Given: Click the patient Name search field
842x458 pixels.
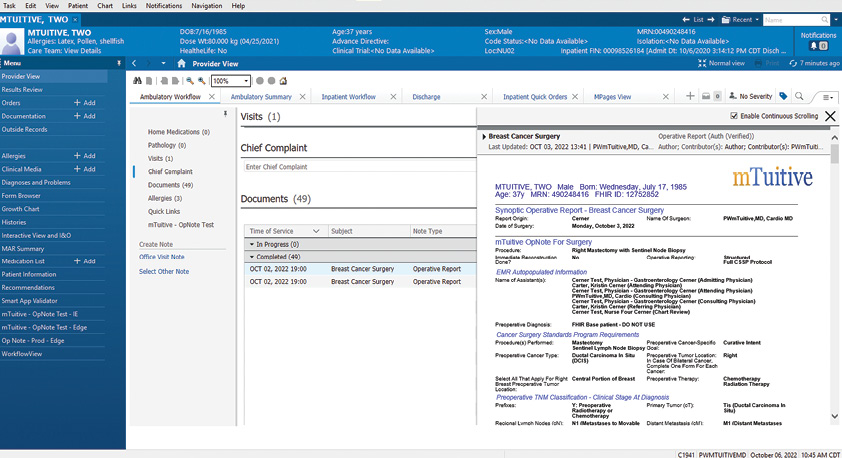Looking at the screenshot, I should pyautogui.click(x=791, y=20).
